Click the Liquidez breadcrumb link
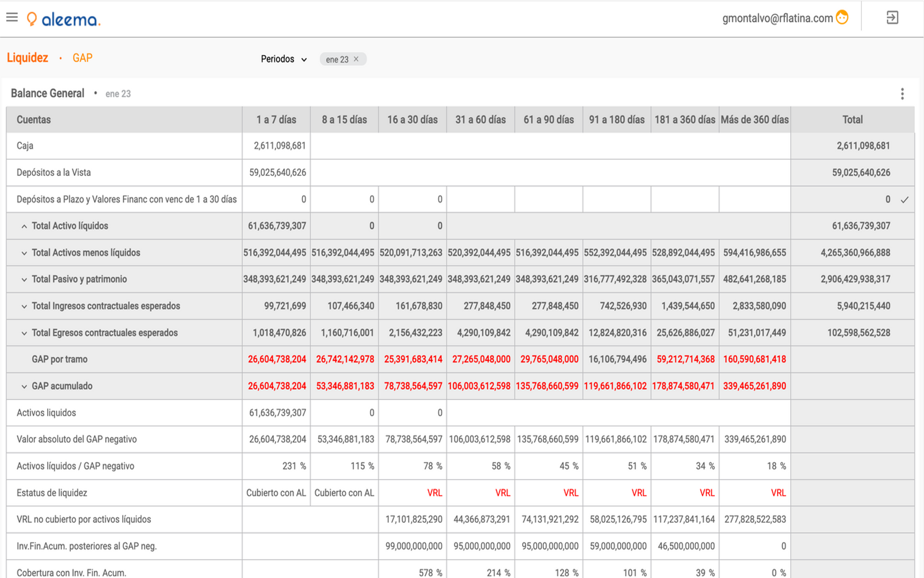The height and width of the screenshot is (578, 924). [27, 58]
